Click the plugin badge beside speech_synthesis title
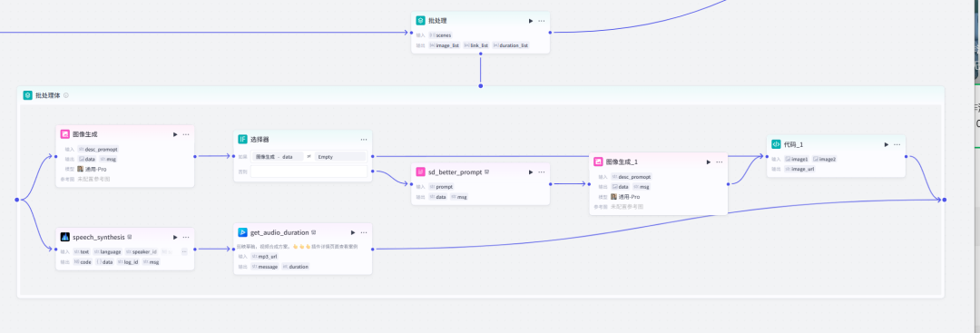980x333 pixels. coord(130,237)
